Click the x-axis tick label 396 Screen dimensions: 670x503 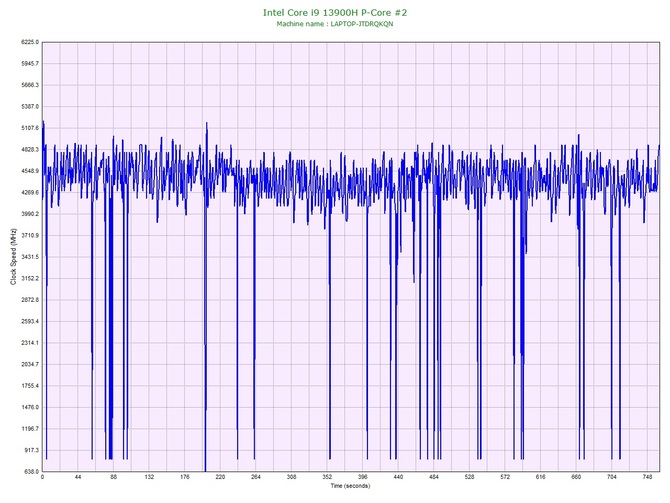coord(363,477)
